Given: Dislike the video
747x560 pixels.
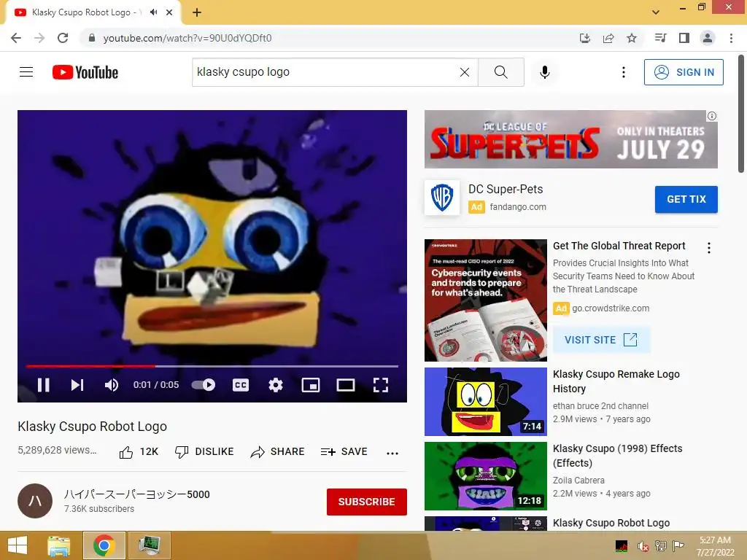Looking at the screenshot, I should point(204,451).
